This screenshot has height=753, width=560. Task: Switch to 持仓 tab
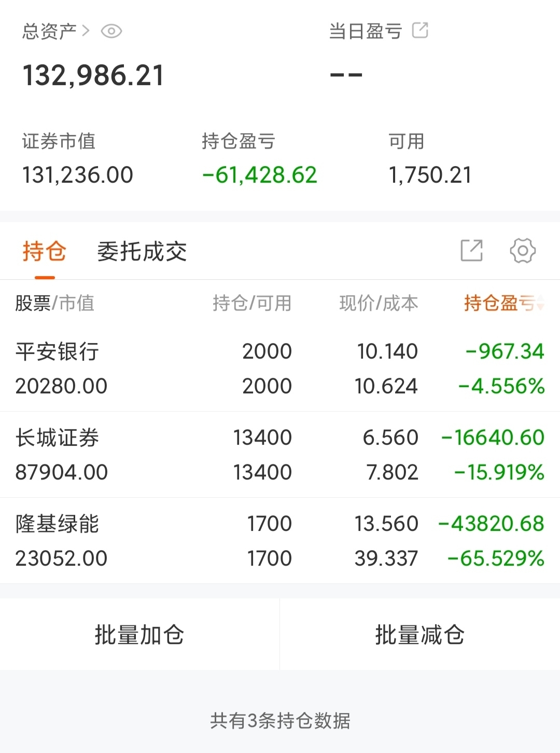(x=45, y=252)
